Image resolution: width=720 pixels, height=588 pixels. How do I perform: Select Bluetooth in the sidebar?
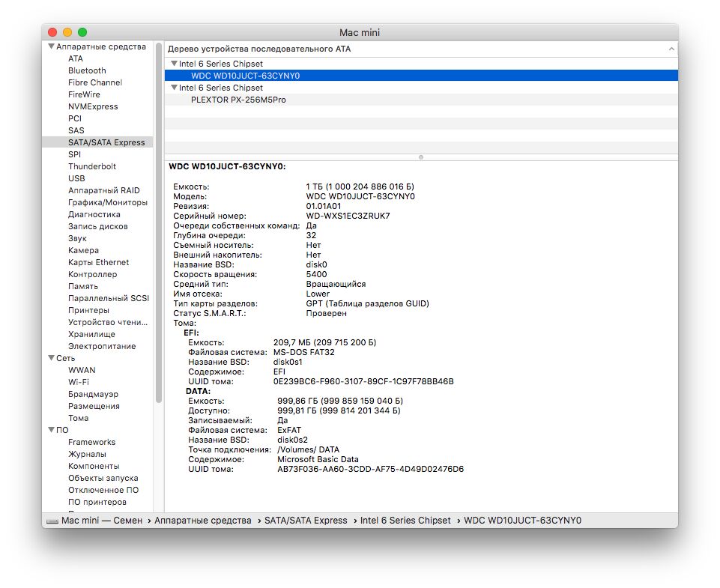[87, 70]
